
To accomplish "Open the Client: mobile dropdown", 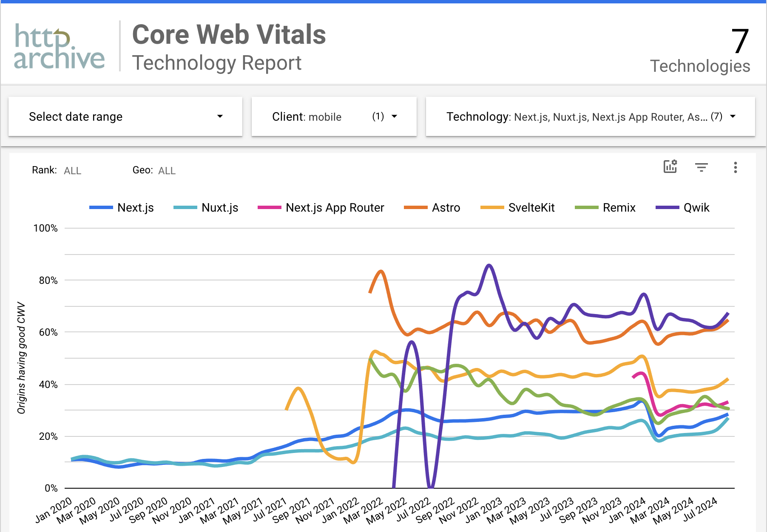I will (334, 116).
